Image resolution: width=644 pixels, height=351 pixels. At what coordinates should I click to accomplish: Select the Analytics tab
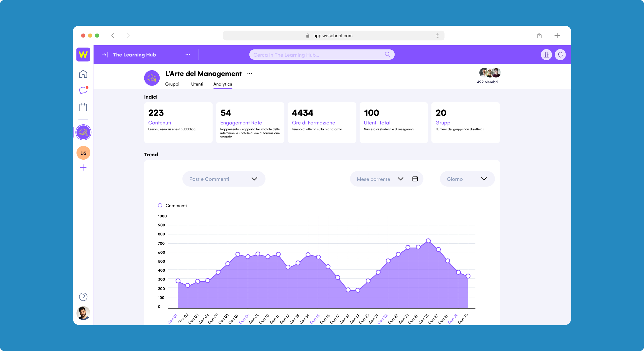pyautogui.click(x=223, y=84)
